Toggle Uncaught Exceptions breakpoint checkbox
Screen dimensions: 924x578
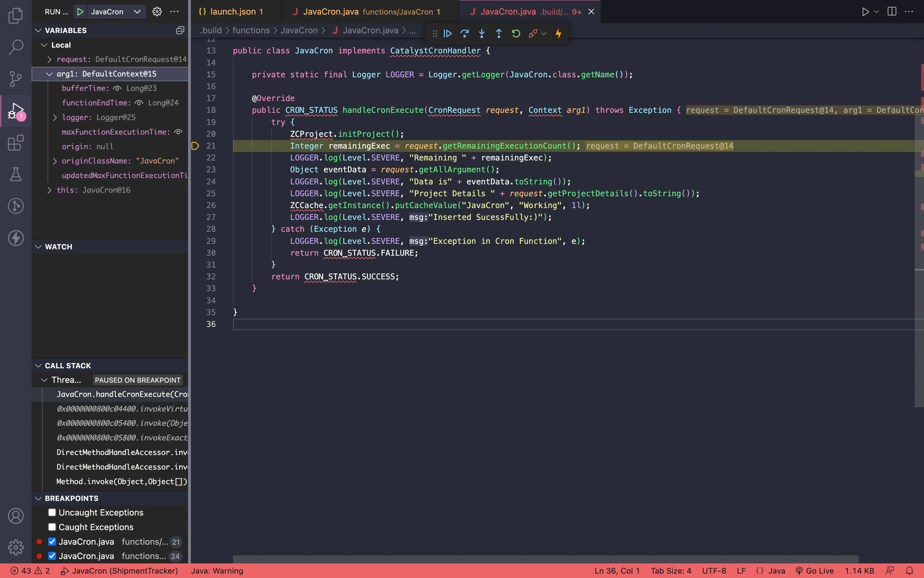click(52, 512)
